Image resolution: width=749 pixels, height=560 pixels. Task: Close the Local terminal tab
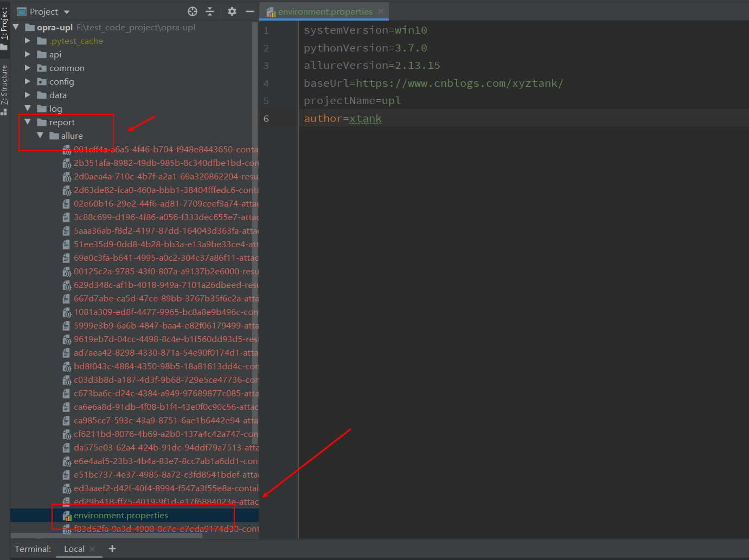tap(92, 549)
